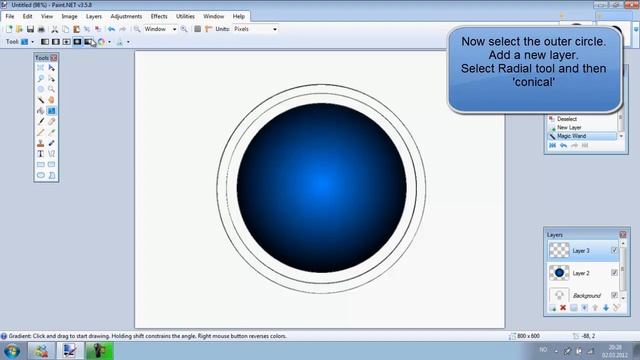The width and height of the screenshot is (640, 360).
Task: Open the File menu
Action: coord(10,16)
